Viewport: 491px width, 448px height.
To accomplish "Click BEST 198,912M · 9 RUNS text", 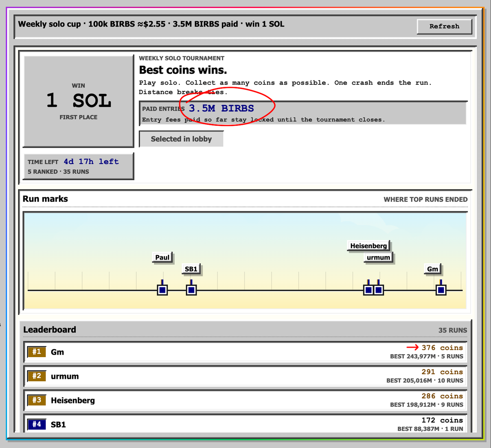I will (x=426, y=405).
